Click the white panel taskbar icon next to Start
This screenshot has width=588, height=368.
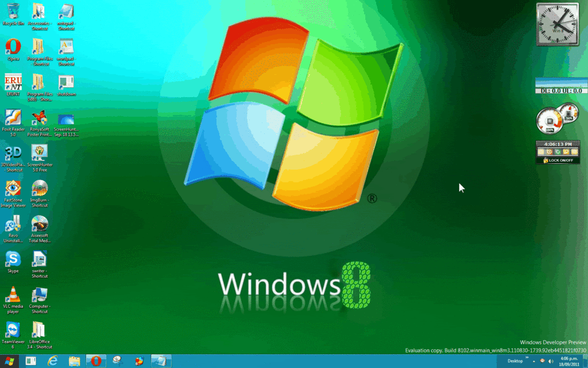tap(31, 361)
